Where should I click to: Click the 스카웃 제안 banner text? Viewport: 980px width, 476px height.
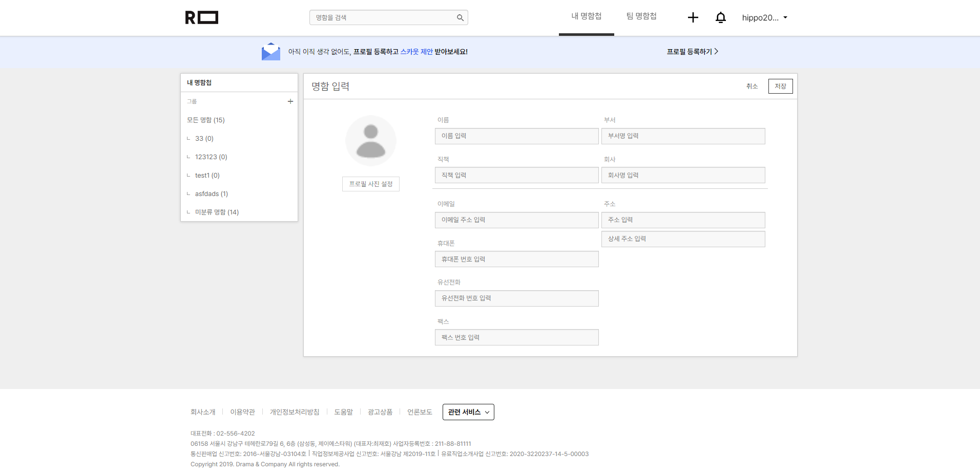416,52
